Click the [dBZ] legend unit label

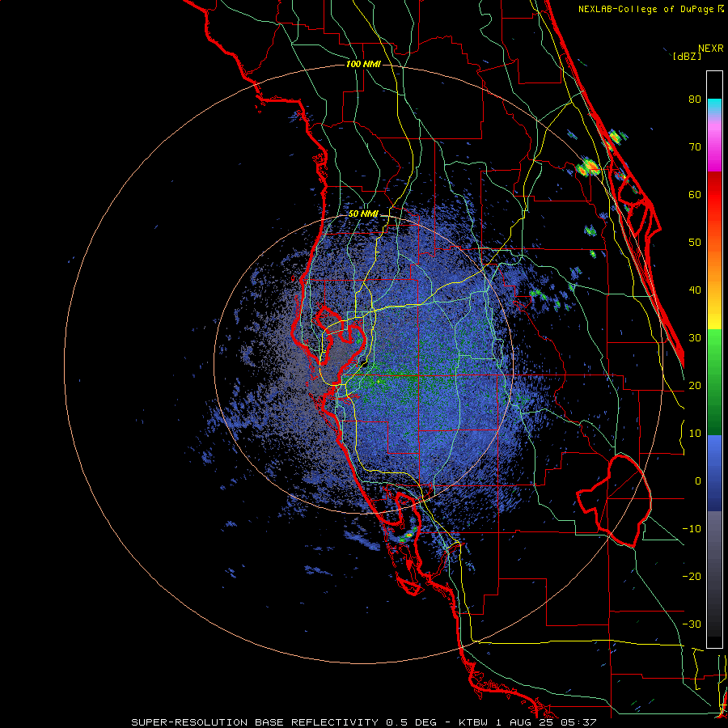[687, 56]
